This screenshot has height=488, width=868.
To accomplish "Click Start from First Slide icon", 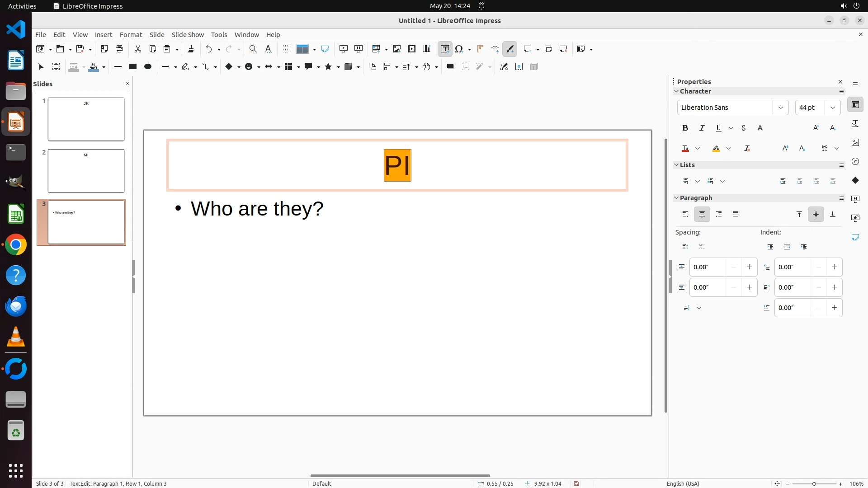I will (x=344, y=49).
